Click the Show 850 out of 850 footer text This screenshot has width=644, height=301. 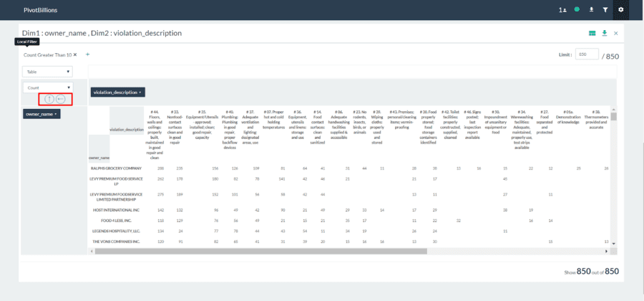pyautogui.click(x=592, y=272)
